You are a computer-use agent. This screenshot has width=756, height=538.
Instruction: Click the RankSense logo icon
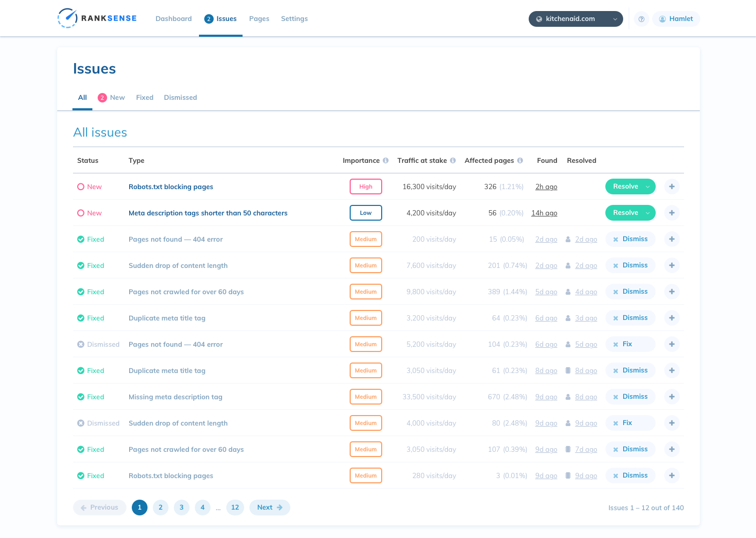coord(68,18)
